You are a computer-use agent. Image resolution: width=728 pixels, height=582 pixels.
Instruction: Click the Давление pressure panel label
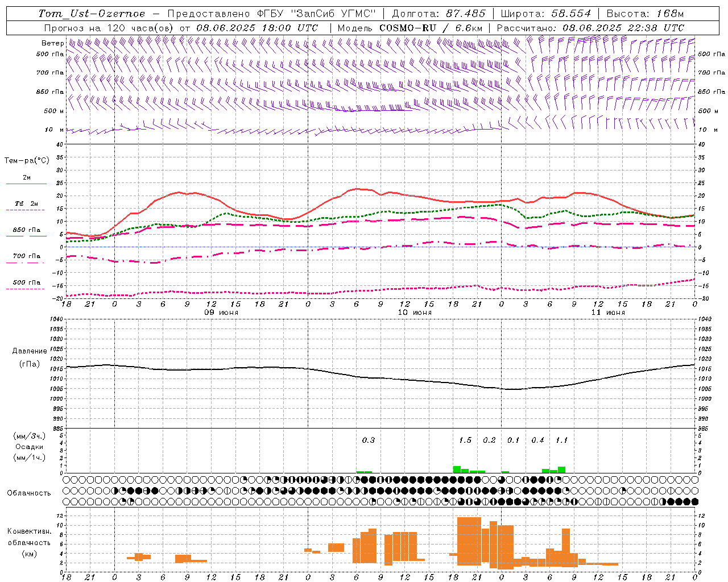29,351
